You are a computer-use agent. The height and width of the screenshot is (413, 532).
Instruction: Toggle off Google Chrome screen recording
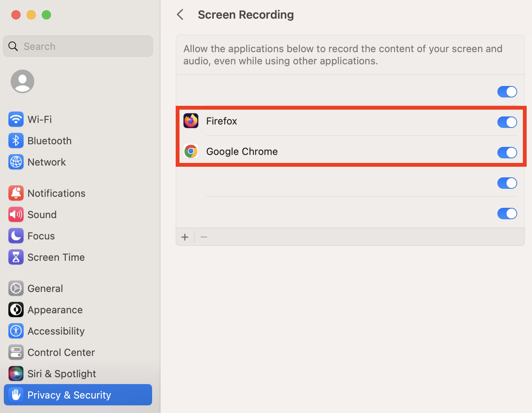(x=507, y=153)
